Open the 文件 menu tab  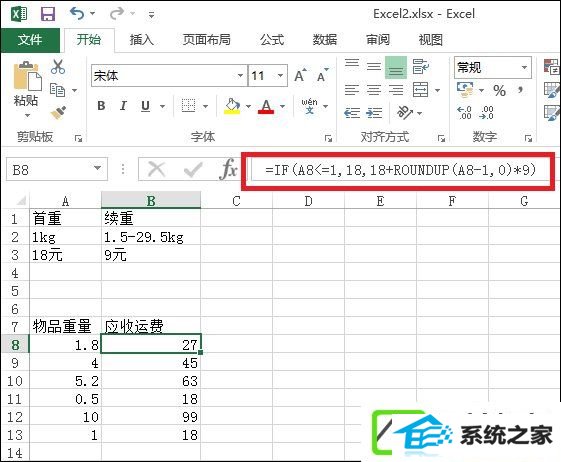[x=30, y=40]
